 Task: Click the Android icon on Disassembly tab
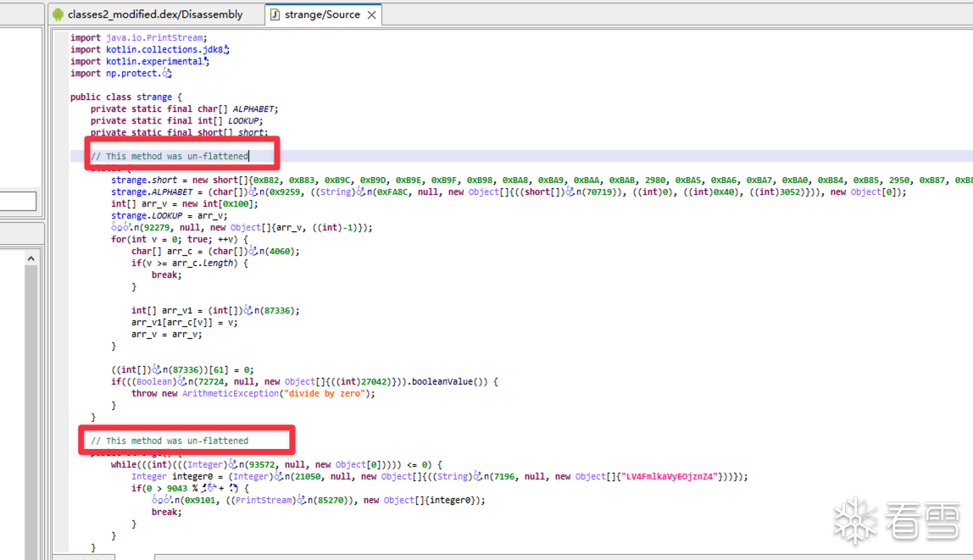tap(58, 14)
